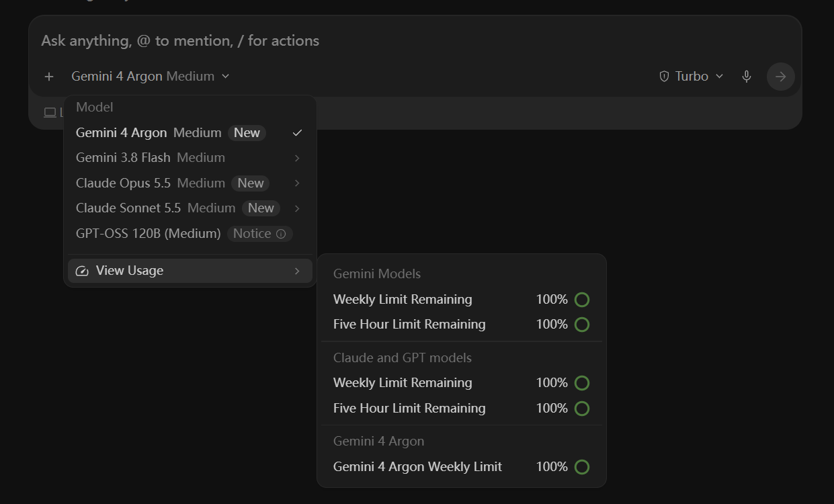
Task: Expand Claude Sonnet 5.5 submenu arrow
Action: pyautogui.click(x=297, y=208)
